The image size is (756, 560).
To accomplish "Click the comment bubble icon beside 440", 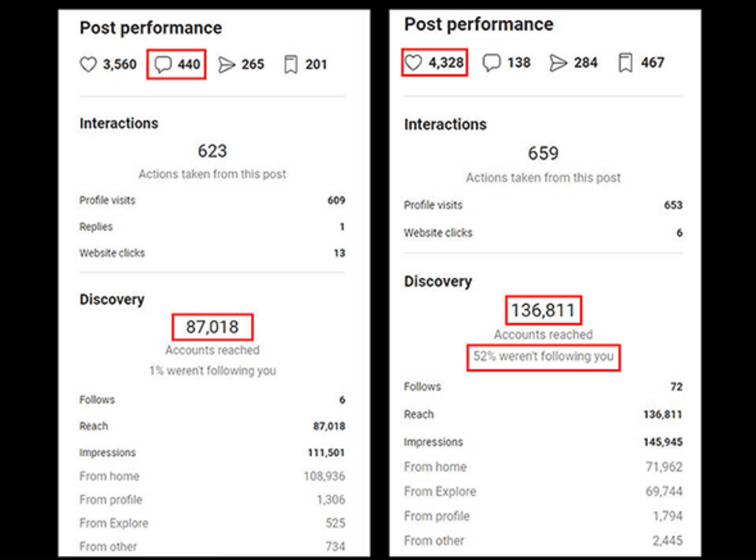I will [x=163, y=65].
